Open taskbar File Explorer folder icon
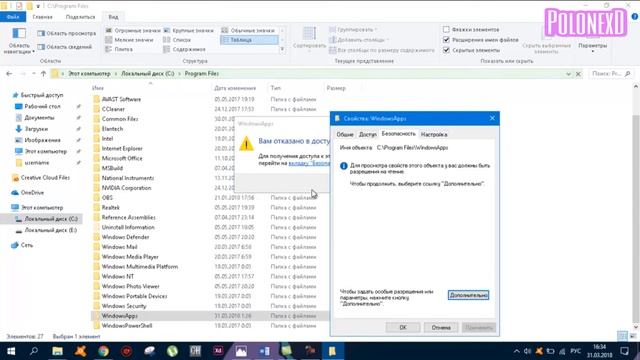Screen dimensions: 640x360 (57, 351)
